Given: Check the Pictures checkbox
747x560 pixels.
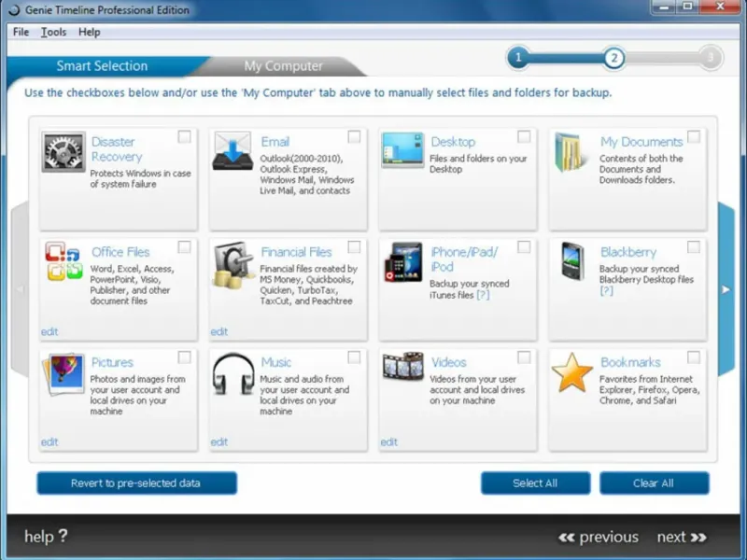Looking at the screenshot, I should [184, 357].
